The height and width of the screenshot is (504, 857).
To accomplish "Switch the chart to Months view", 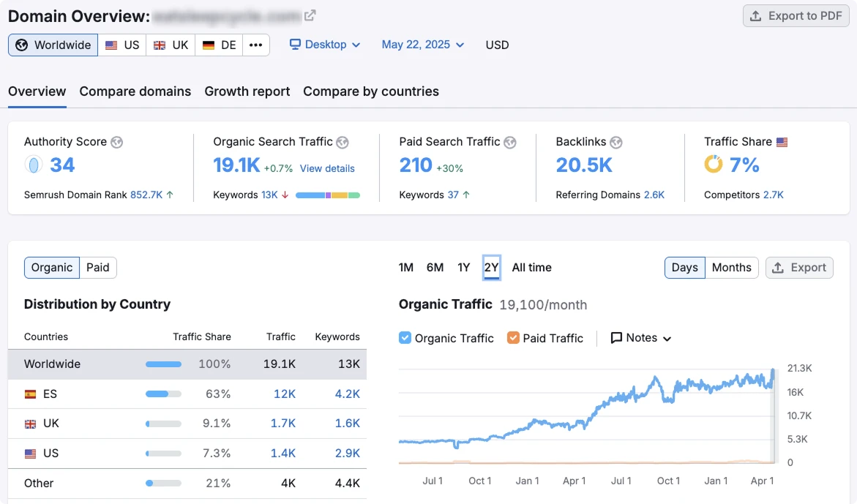I will 731,268.
